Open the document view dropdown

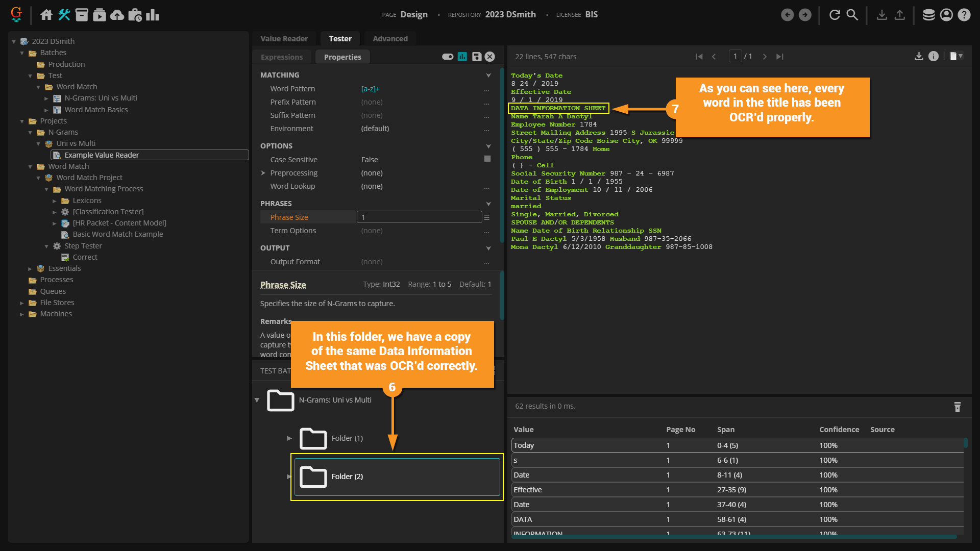point(956,56)
